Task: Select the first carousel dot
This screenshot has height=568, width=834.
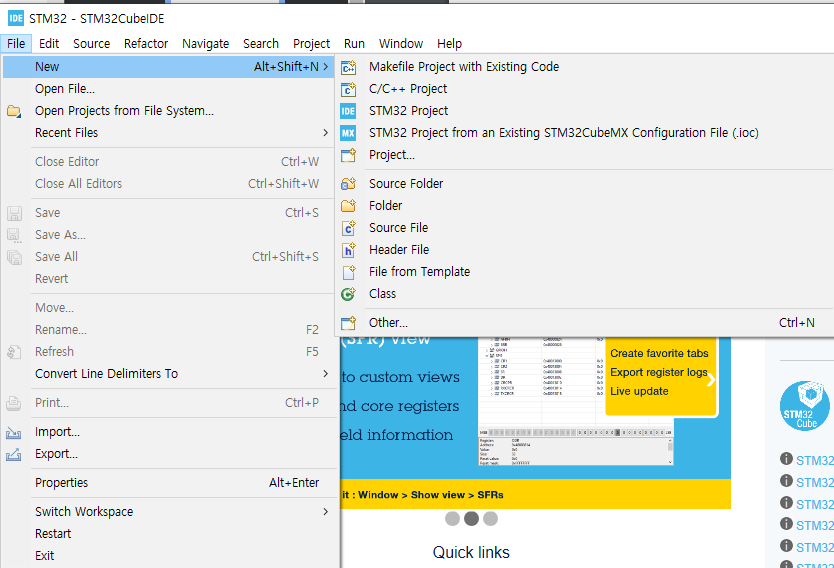Action: 452,519
